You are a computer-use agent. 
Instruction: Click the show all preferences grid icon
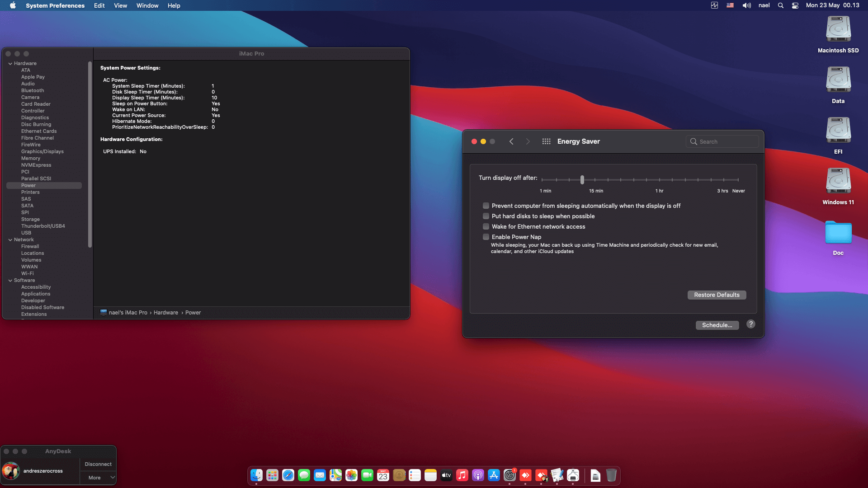[x=546, y=141]
